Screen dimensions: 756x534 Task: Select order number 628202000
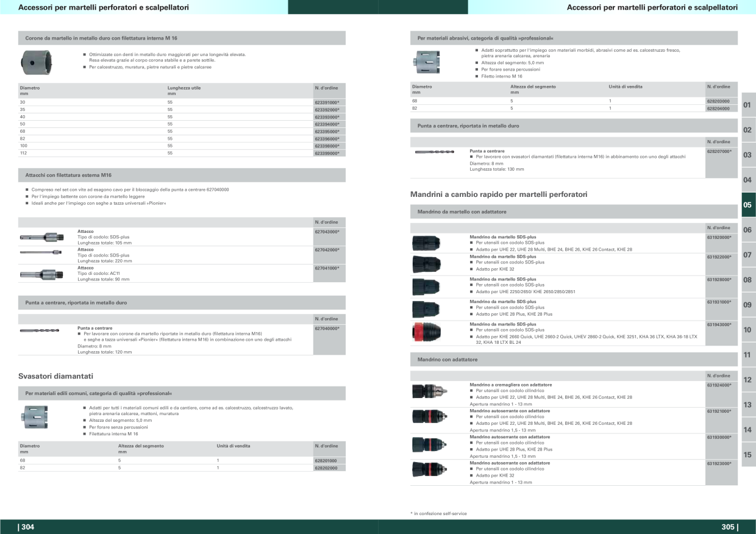(326, 468)
